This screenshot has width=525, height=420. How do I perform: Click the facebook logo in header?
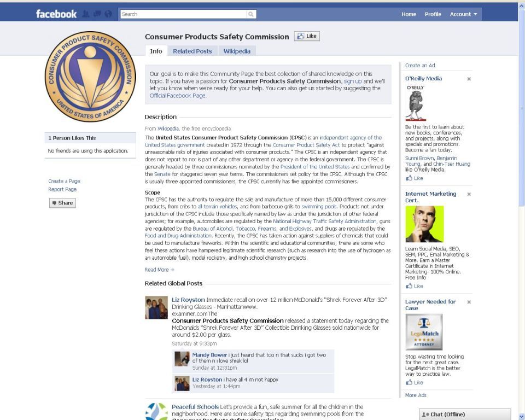pos(56,14)
